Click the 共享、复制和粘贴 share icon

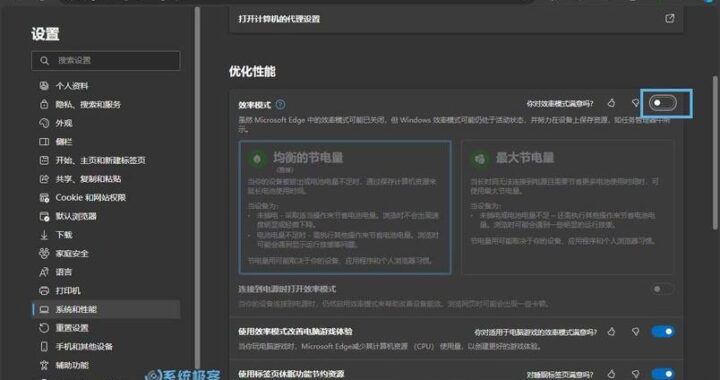44,179
